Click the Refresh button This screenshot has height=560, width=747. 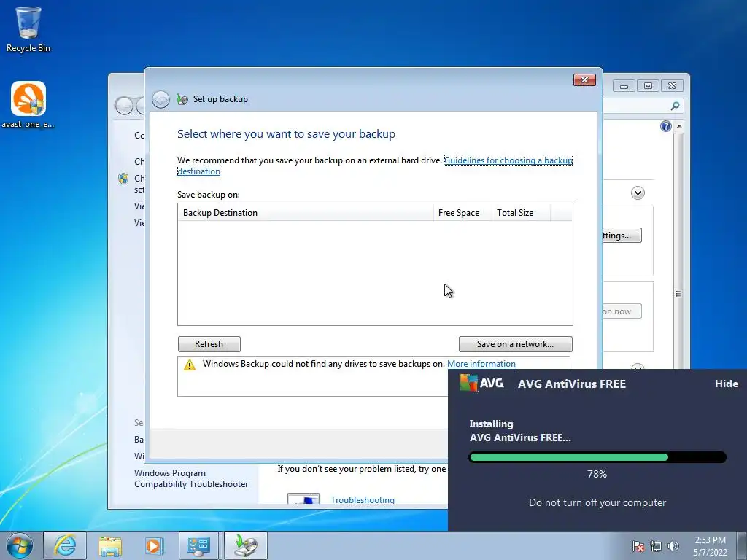(x=209, y=344)
